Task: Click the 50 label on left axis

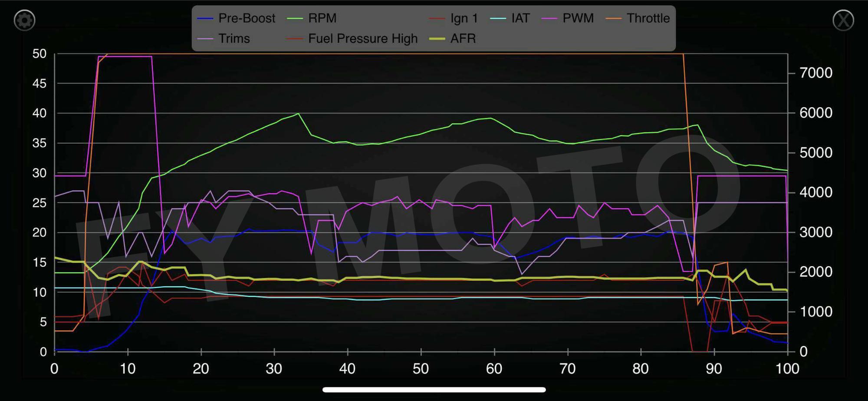Action: click(39, 54)
